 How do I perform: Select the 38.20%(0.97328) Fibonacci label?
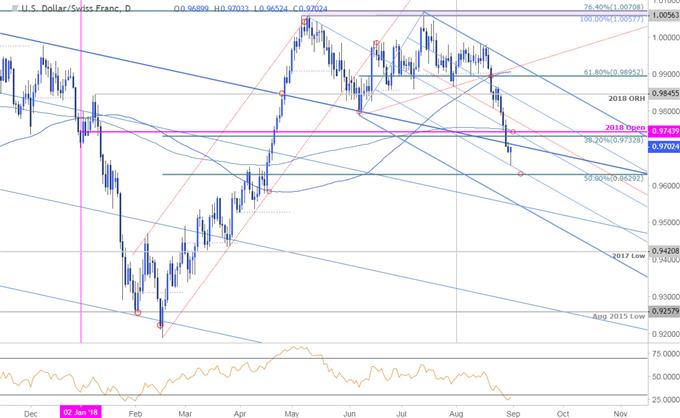[614, 140]
